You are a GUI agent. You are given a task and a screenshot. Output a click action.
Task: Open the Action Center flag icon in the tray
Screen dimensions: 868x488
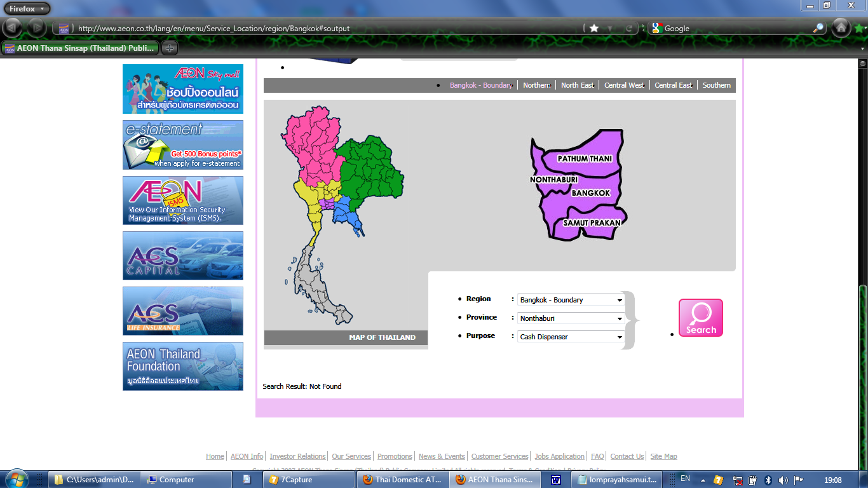[798, 480]
